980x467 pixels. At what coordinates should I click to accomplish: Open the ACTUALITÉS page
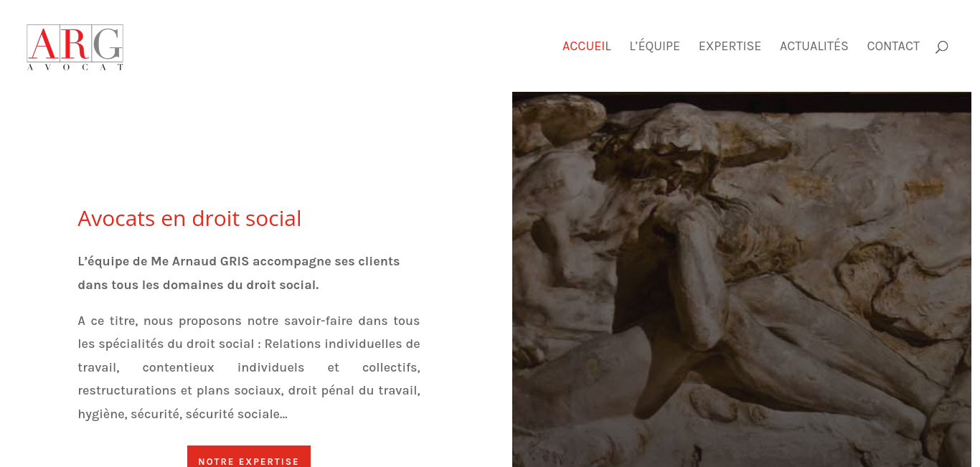click(814, 46)
